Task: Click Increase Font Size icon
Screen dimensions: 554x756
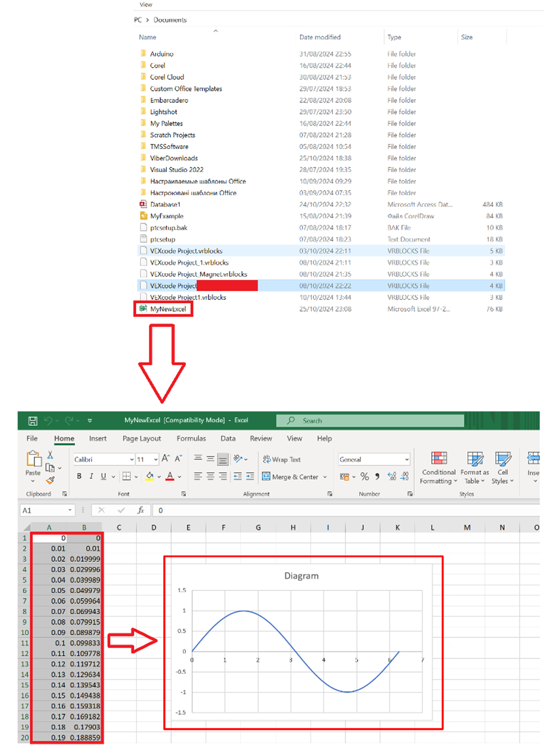Action: [x=166, y=458]
